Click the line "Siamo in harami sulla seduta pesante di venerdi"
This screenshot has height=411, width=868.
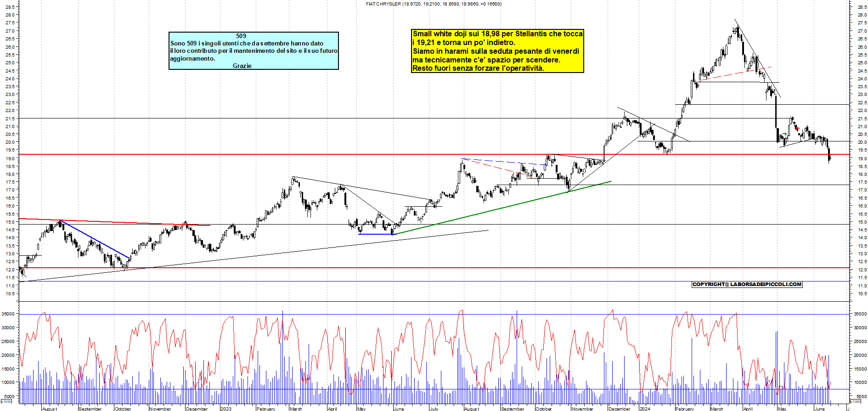coord(496,51)
